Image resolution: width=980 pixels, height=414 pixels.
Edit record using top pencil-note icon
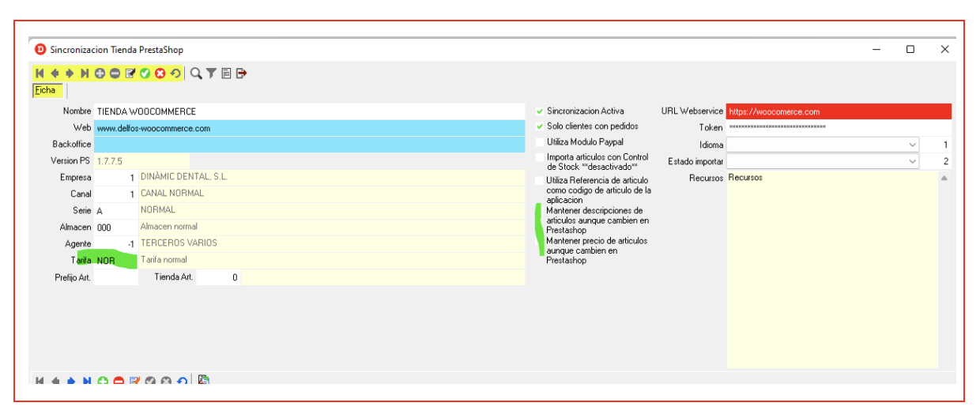(130, 73)
